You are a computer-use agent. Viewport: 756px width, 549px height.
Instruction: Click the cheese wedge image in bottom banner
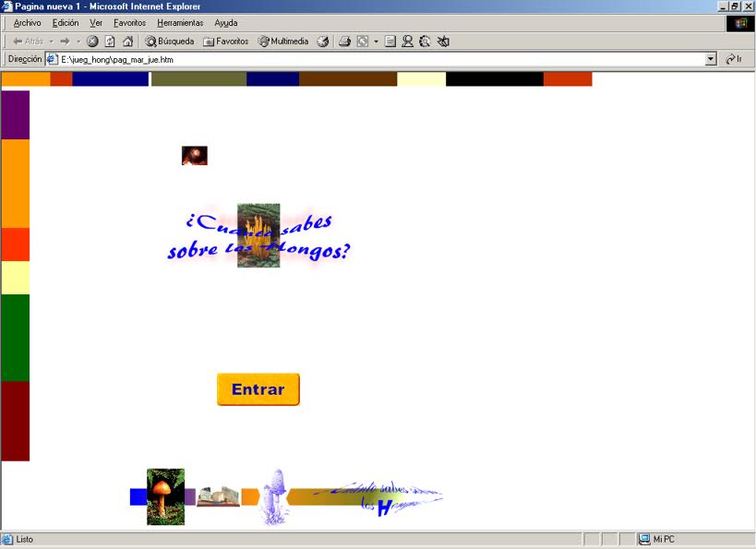[x=218, y=496]
